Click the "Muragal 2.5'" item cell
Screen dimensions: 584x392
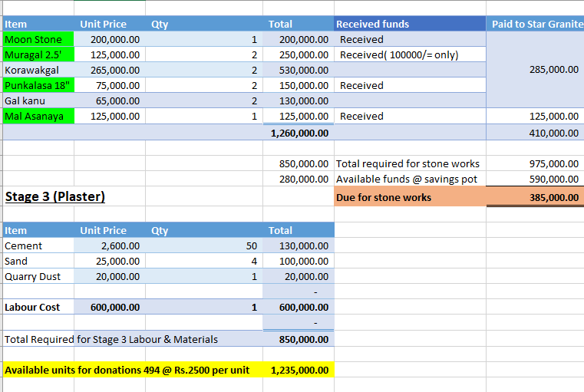pyautogui.click(x=38, y=54)
